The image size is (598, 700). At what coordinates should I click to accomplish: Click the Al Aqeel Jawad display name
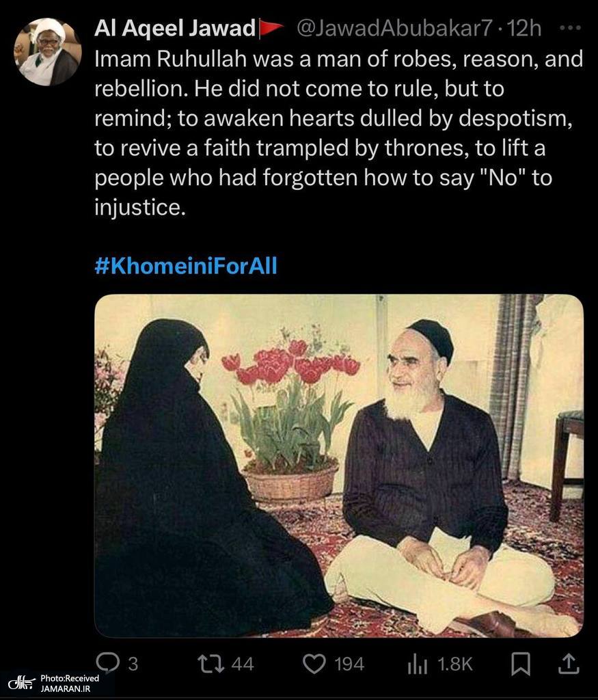click(174, 28)
